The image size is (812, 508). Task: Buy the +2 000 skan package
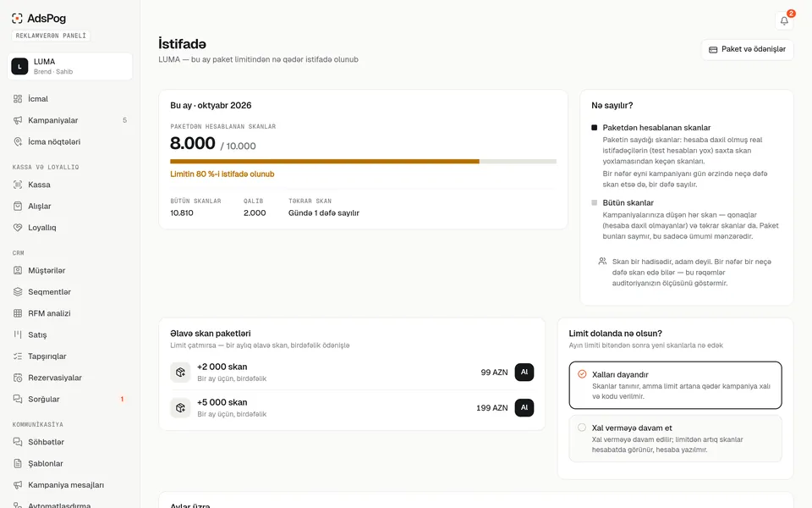524,373
